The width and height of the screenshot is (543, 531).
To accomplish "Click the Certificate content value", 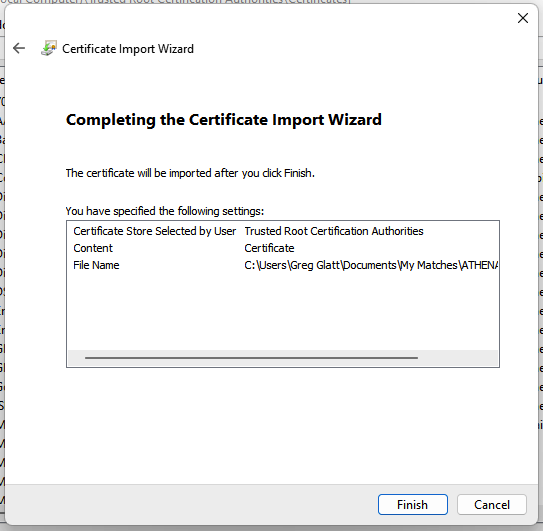I will click(269, 248).
